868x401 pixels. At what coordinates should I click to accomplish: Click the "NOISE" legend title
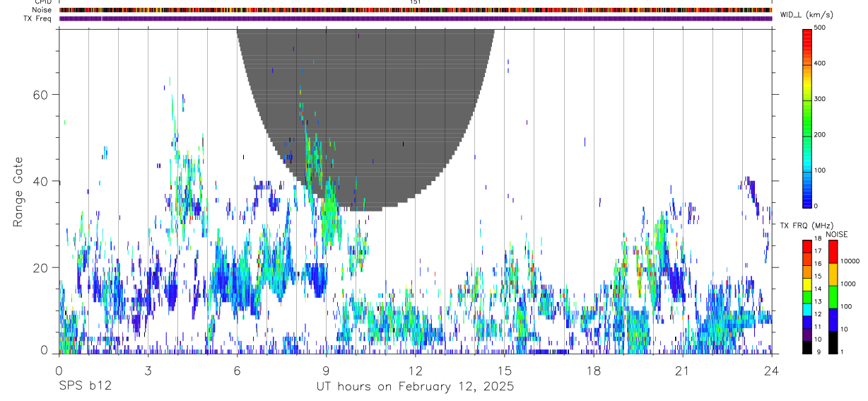(x=837, y=234)
